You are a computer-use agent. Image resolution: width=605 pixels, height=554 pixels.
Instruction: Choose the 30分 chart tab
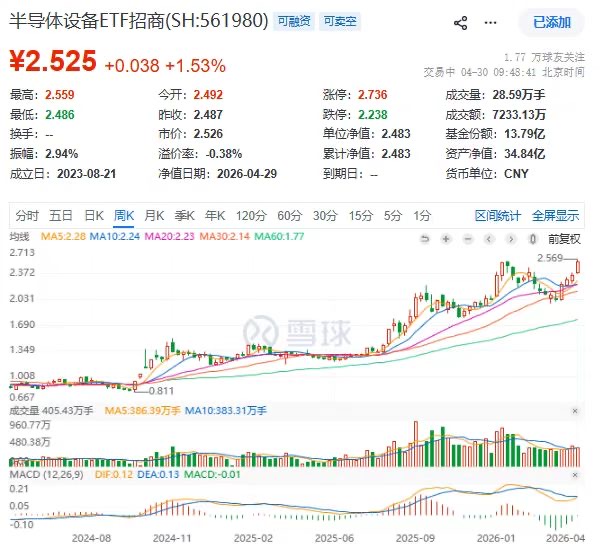[325, 216]
